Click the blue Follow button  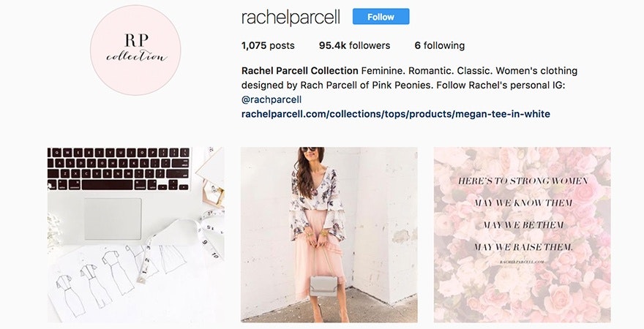pos(381,17)
